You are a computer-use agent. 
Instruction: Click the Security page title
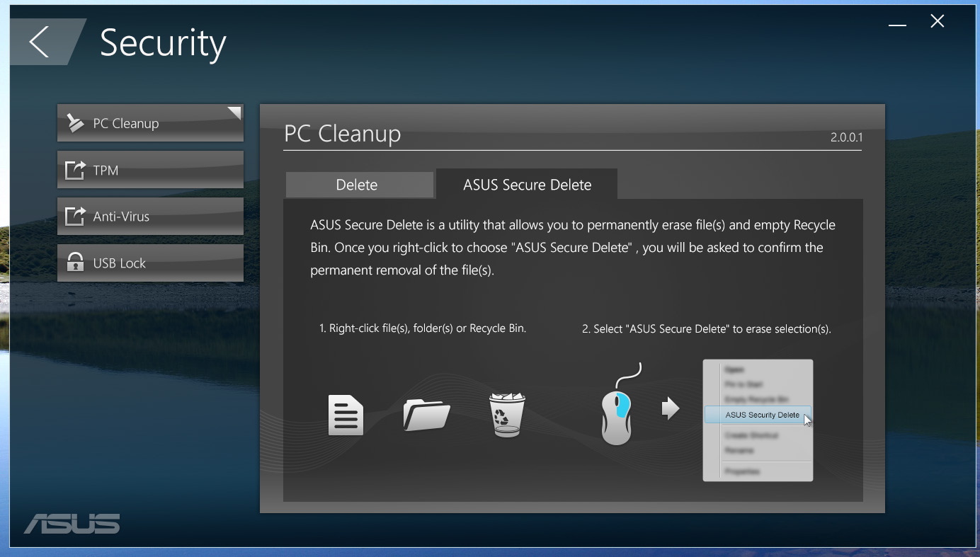(163, 44)
